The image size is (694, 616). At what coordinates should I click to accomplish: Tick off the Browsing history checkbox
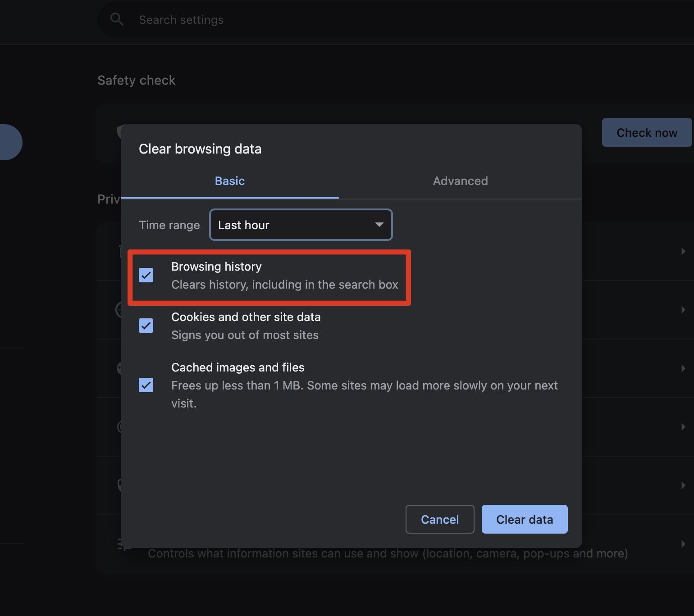(146, 275)
